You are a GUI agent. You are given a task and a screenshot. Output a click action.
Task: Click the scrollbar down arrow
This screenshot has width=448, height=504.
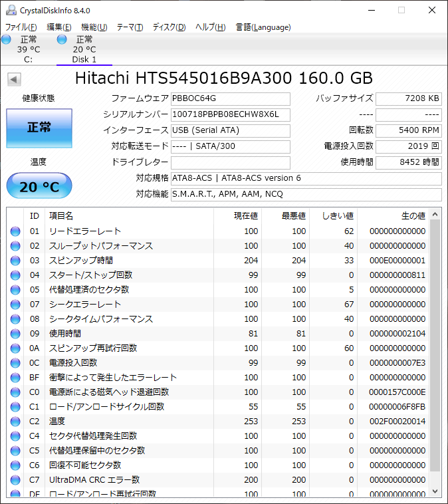click(435, 491)
